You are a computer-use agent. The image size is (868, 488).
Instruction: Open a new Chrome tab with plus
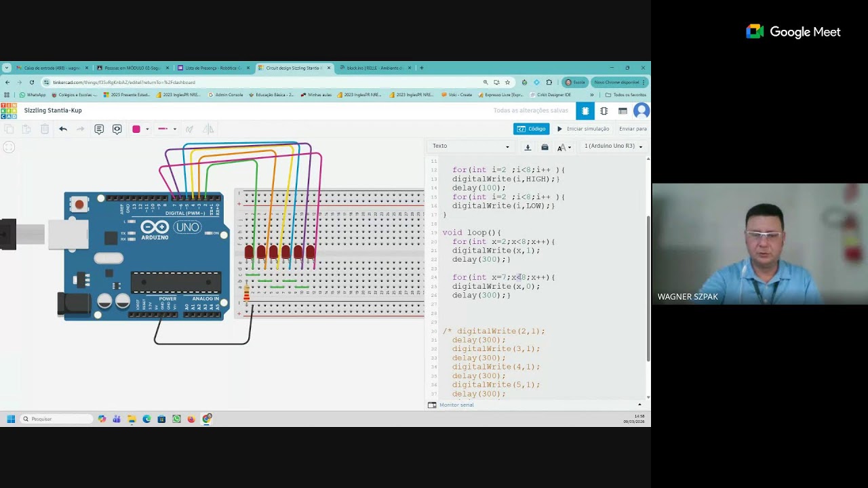click(x=421, y=68)
